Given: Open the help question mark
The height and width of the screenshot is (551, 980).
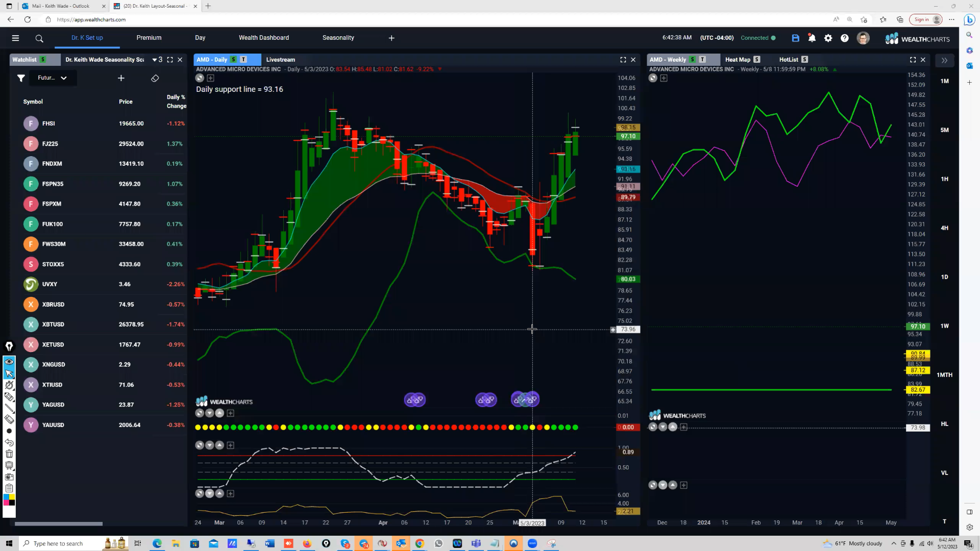Looking at the screenshot, I should tap(845, 38).
